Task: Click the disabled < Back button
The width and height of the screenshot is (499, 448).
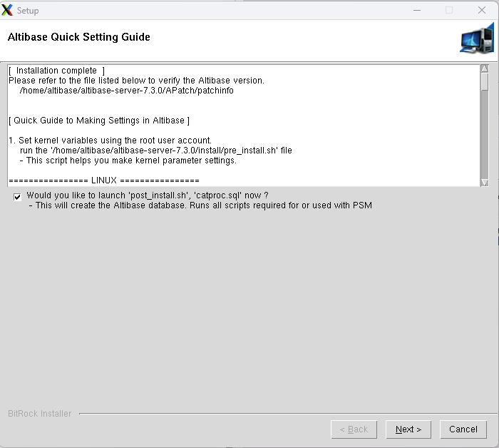Action: point(354,429)
